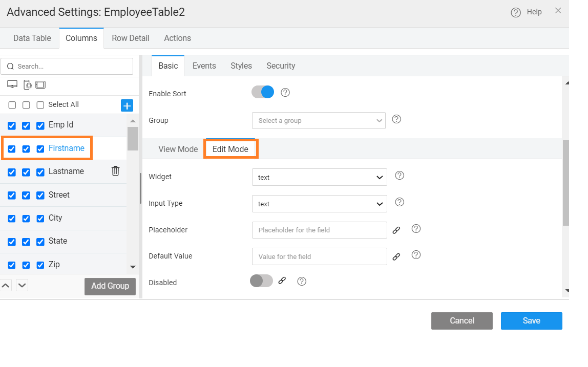Open the Select a group dropdown
This screenshot has width=588, height=367.
pyautogui.click(x=318, y=121)
